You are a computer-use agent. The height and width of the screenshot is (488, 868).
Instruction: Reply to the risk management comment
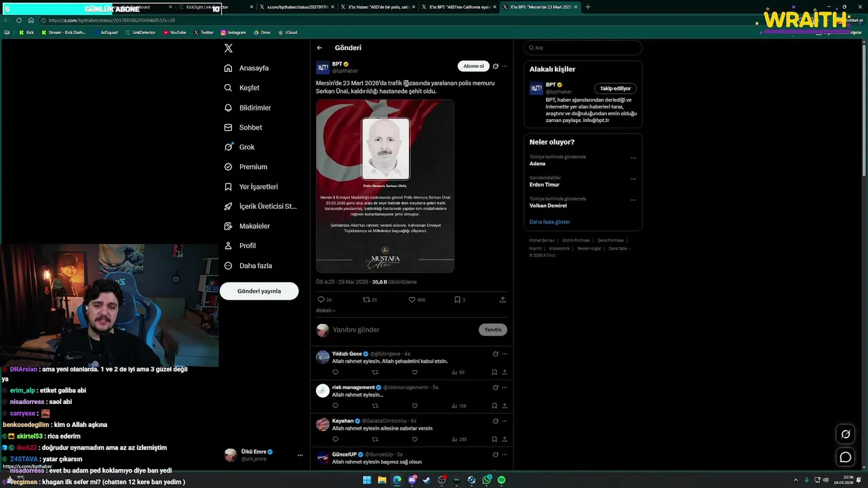335,406
